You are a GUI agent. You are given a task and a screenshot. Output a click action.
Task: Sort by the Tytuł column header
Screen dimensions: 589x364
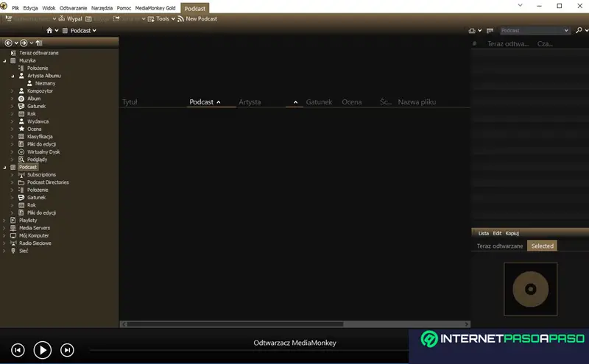point(130,101)
